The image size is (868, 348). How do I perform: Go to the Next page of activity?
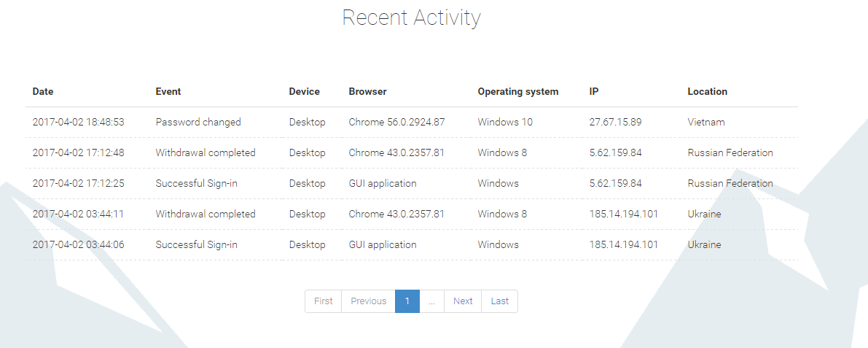463,301
